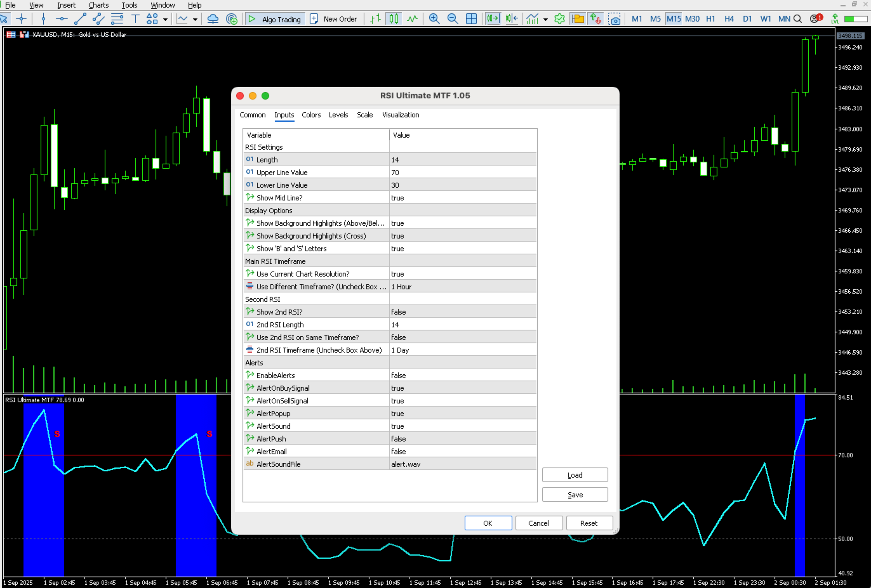The image size is (871, 588).
Task: Open the signals icon with green plus
Action: pyautogui.click(x=232, y=19)
